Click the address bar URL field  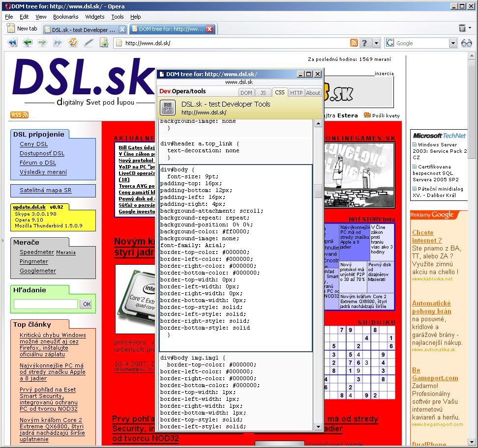click(x=232, y=43)
